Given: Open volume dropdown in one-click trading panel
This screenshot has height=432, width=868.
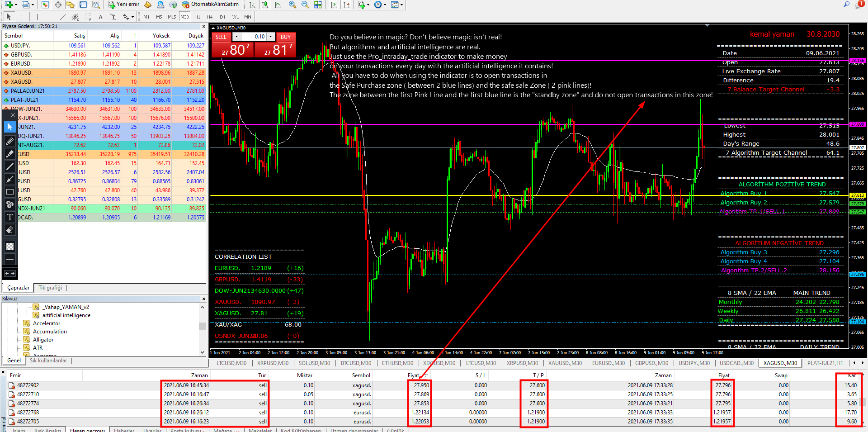Looking at the screenshot, I should point(236,37).
